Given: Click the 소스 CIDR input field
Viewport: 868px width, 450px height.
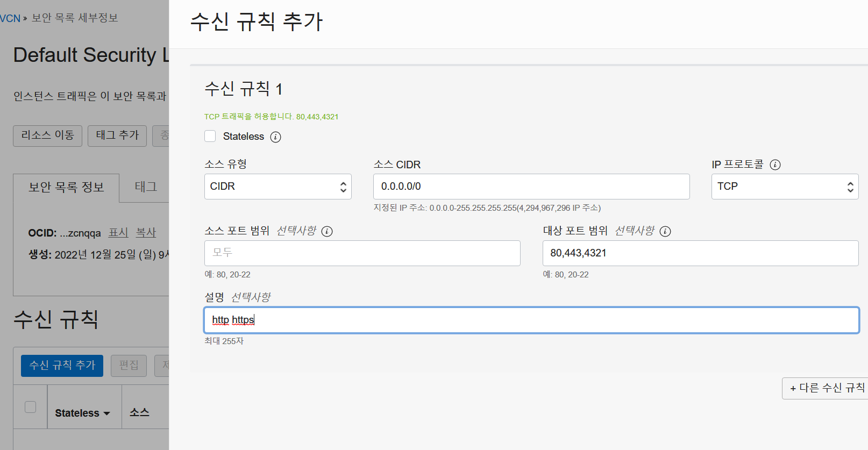Looking at the screenshot, I should click(x=531, y=187).
